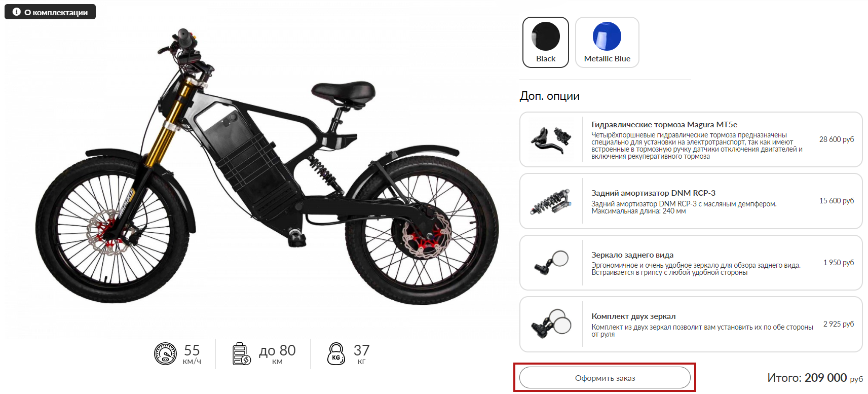Image resolution: width=868 pixels, height=394 pixels.
Task: Choose the Metallic Blue color option
Action: click(x=607, y=42)
